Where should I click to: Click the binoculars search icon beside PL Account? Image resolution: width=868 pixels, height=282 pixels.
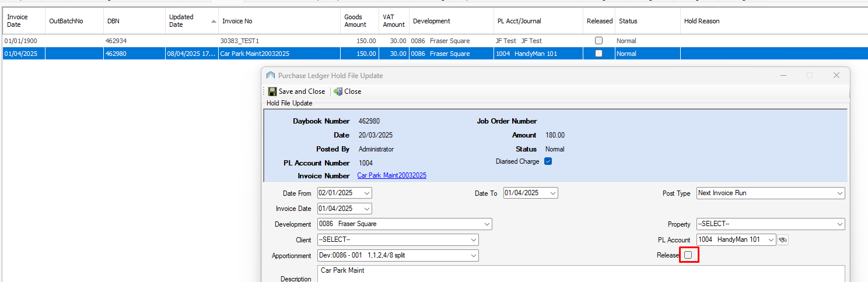click(783, 239)
